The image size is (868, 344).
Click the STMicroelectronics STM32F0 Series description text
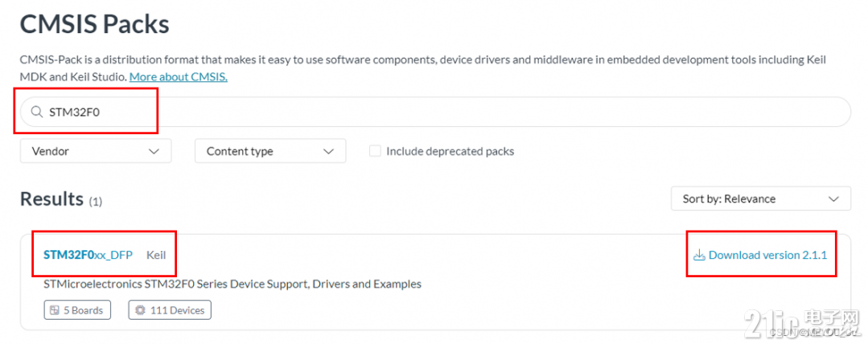(232, 285)
